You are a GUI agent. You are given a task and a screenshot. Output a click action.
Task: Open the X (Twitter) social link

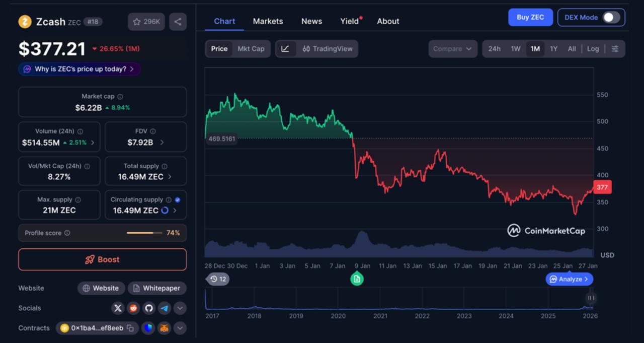pos(118,308)
